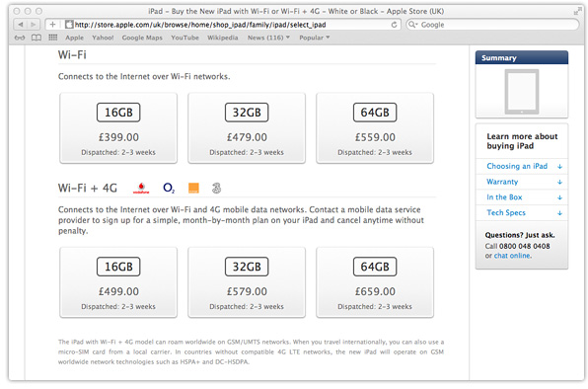Click the O2 carrier logo
This screenshot has height=389, width=588.
click(169, 188)
